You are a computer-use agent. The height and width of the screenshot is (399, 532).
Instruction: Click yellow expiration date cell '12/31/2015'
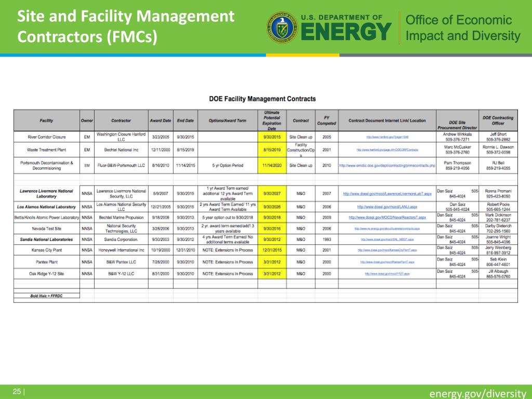(272, 250)
